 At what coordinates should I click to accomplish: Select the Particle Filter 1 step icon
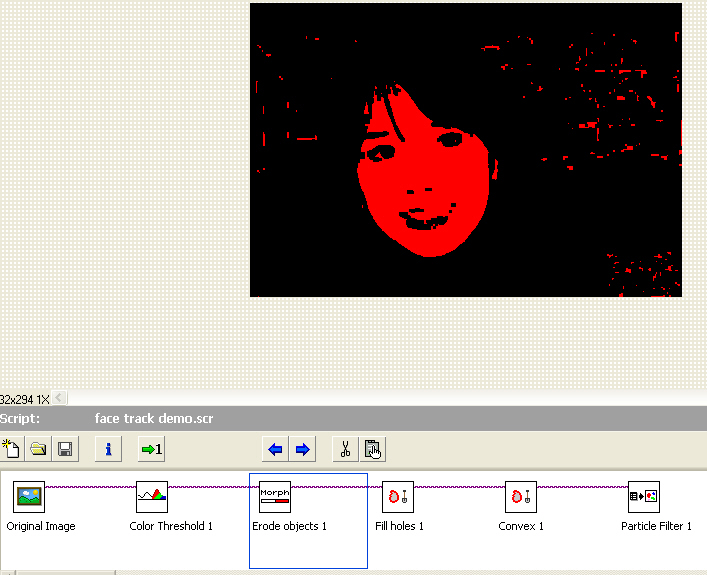(x=644, y=497)
